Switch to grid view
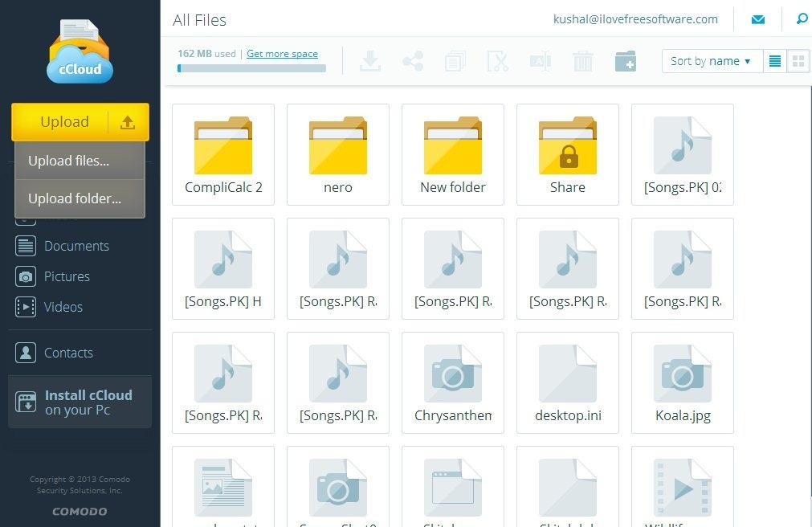 click(798, 61)
